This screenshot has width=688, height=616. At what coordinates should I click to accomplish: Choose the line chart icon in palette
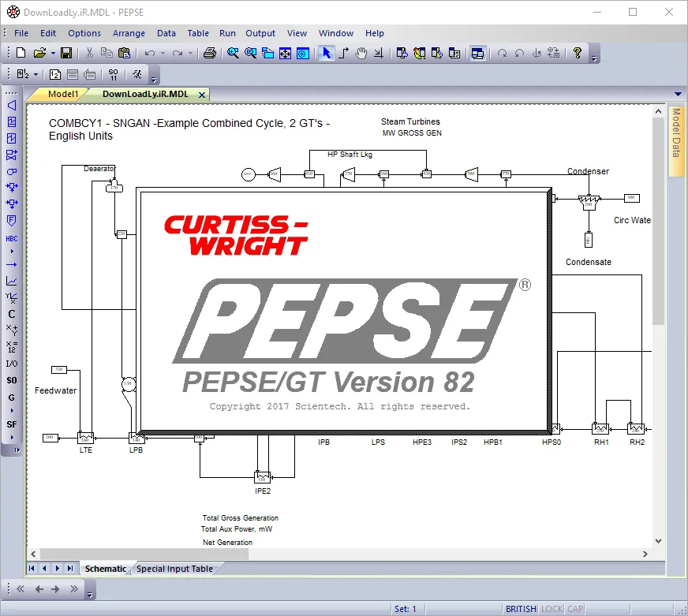[x=12, y=282]
